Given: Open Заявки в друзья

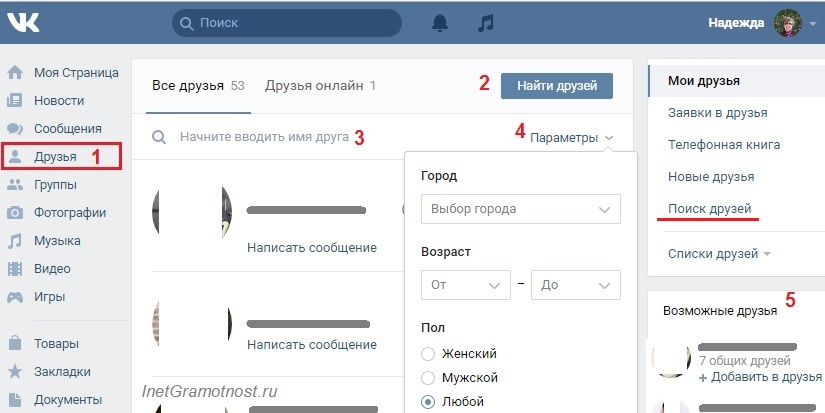Looking at the screenshot, I should tap(718, 113).
